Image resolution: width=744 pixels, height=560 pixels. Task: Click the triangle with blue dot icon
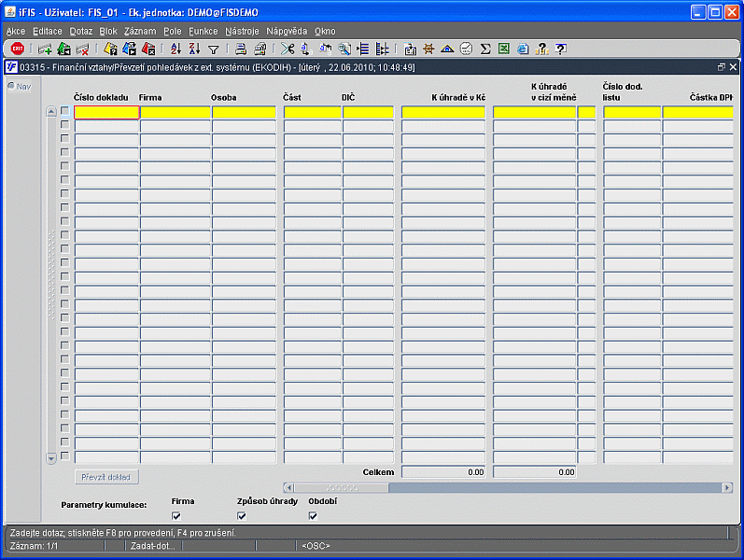(447, 49)
